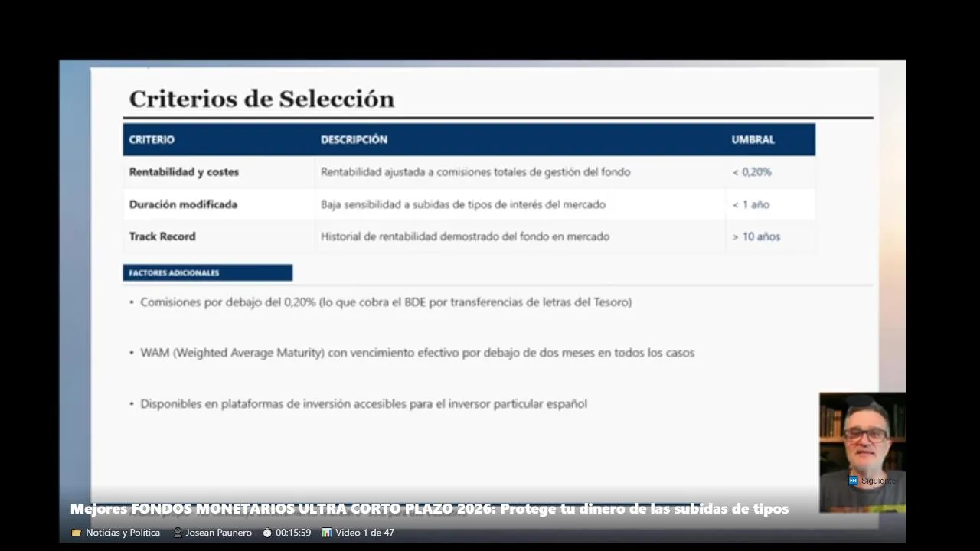Click the Historial de rentabilidad demostrado description

click(465, 236)
